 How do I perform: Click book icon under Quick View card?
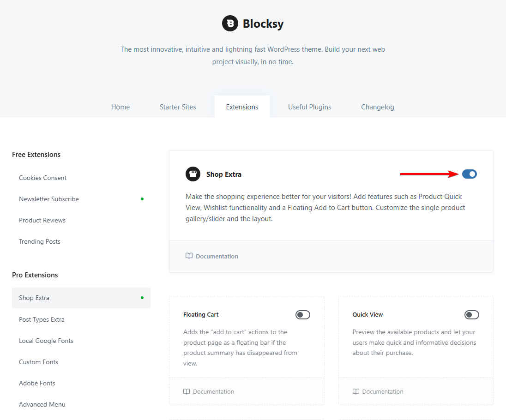coord(356,391)
